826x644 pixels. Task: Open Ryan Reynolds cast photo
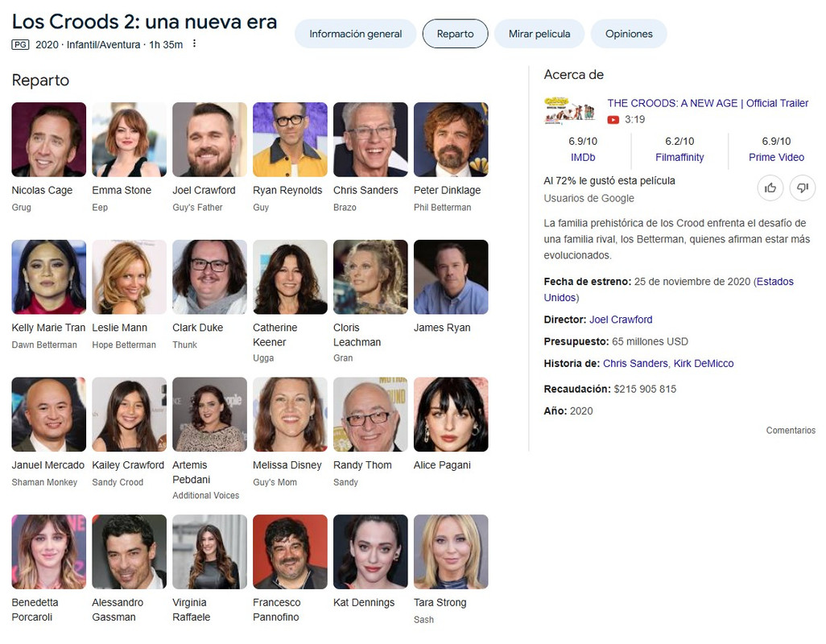click(291, 139)
